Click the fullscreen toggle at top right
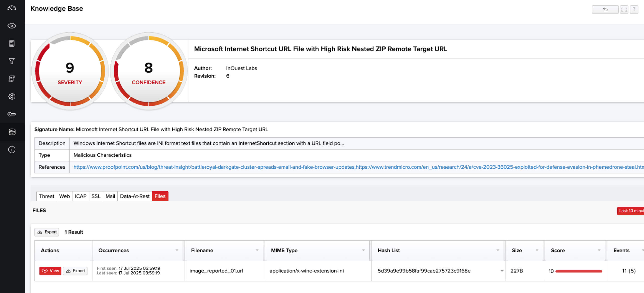The height and width of the screenshot is (293, 644). (x=624, y=10)
